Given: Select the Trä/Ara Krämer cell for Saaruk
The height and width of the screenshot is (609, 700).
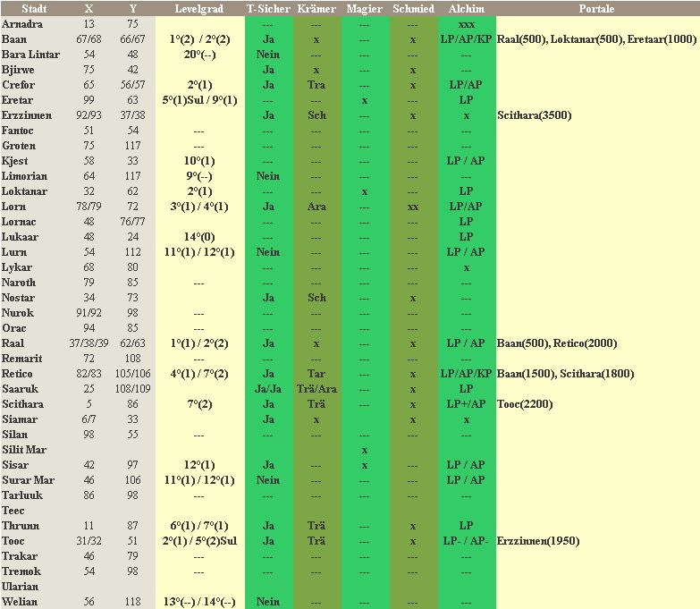Looking at the screenshot, I should (x=316, y=389).
